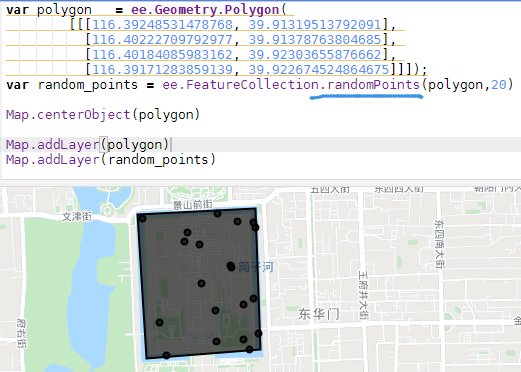521x372 pixels.
Task: Click ee.FeatureCollection in the code
Action: [240, 85]
